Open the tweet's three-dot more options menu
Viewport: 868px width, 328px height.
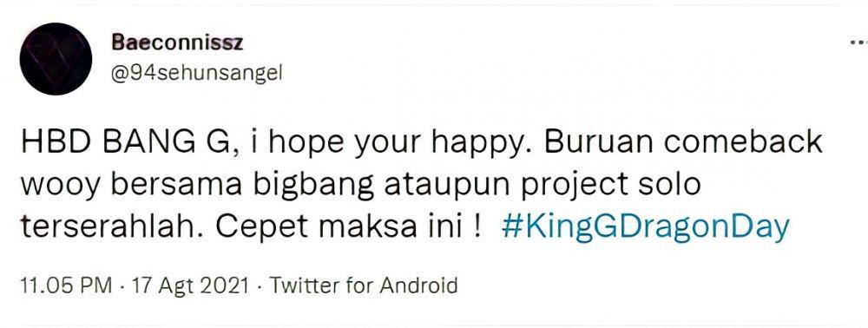click(858, 43)
